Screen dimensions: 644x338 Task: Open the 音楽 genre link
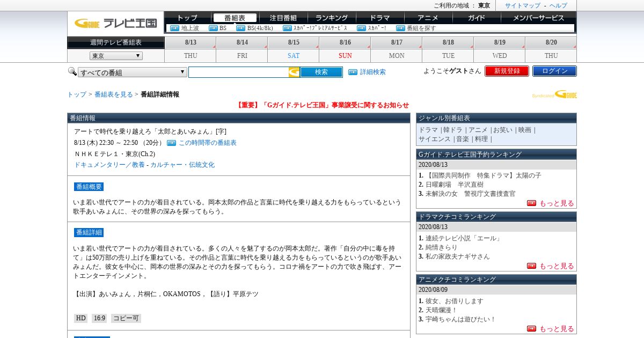[x=462, y=139]
